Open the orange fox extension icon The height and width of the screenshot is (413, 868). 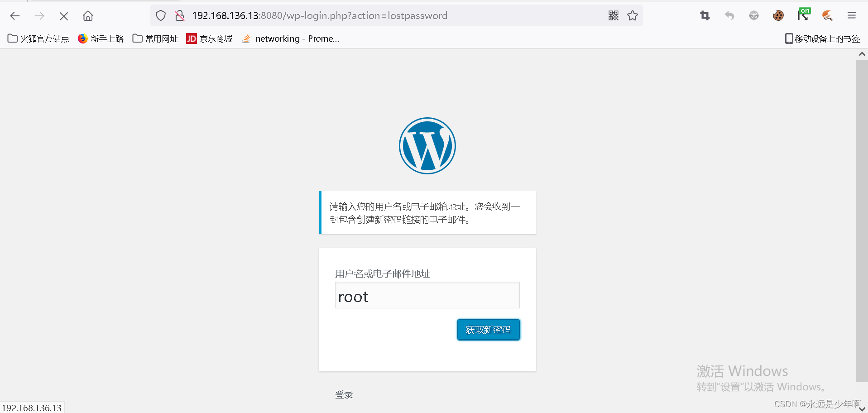827,16
